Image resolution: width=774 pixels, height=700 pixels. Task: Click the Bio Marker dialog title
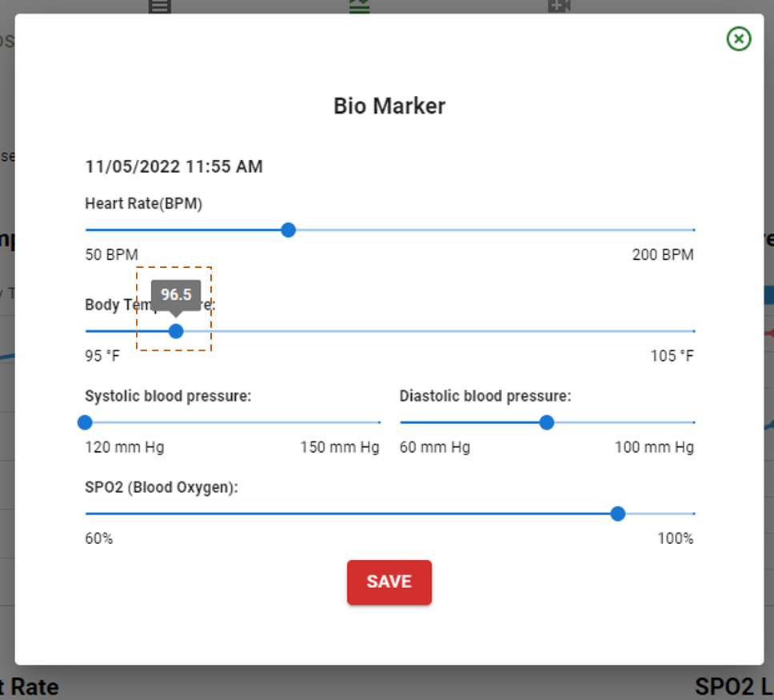coord(389,106)
